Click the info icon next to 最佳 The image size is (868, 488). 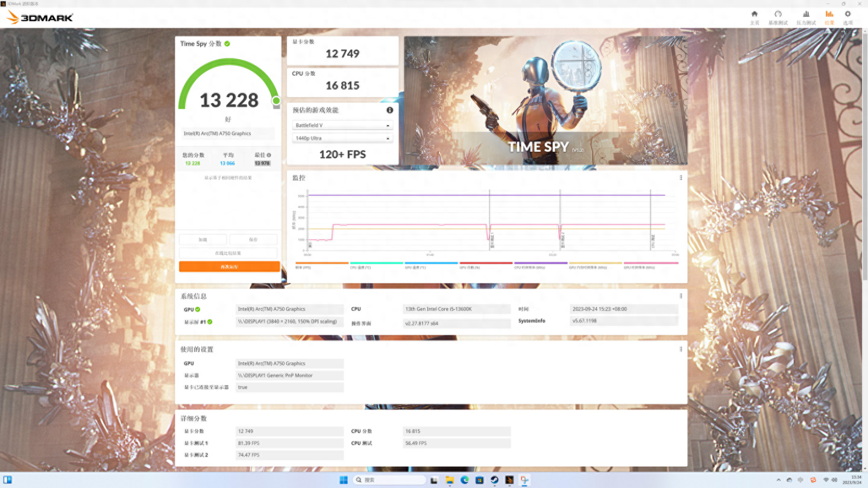pos(269,155)
